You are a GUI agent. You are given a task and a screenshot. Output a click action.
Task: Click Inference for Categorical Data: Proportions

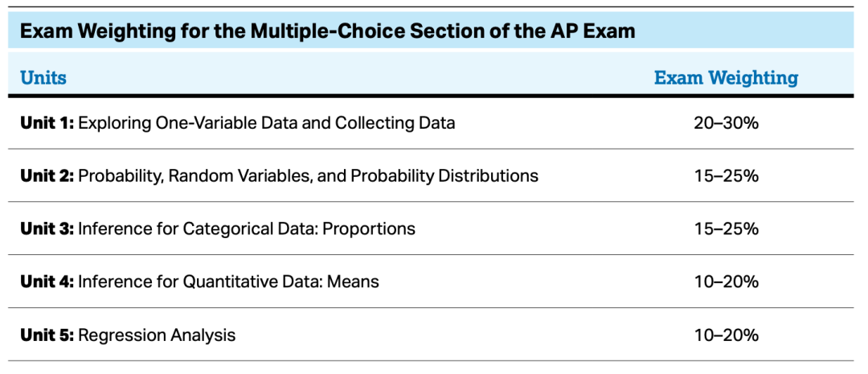point(247,229)
